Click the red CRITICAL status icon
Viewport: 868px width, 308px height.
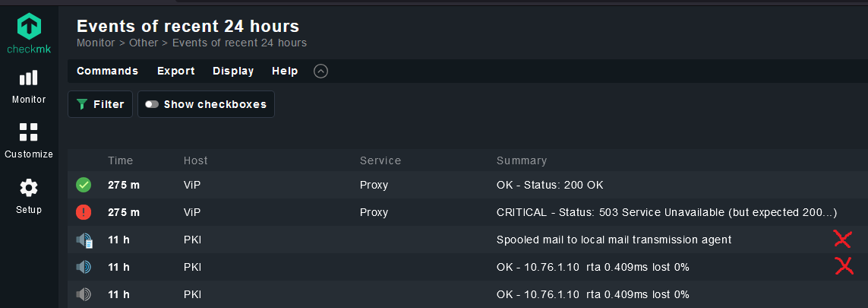84,212
